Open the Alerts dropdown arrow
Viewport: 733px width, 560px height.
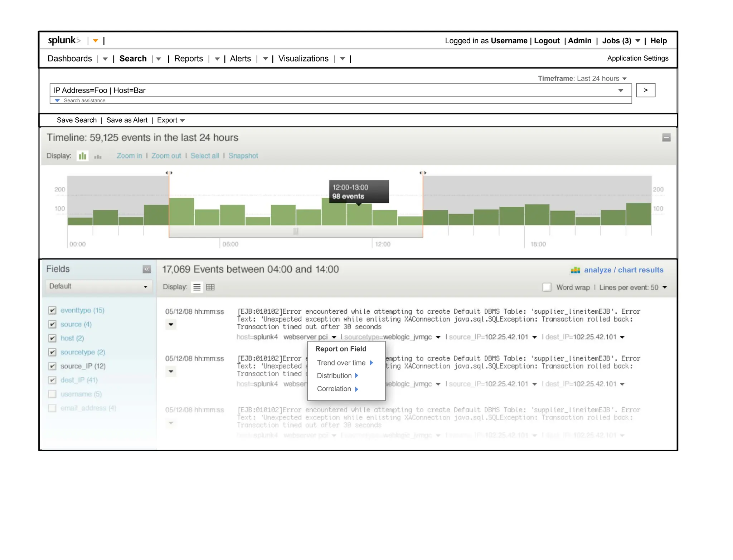(265, 59)
